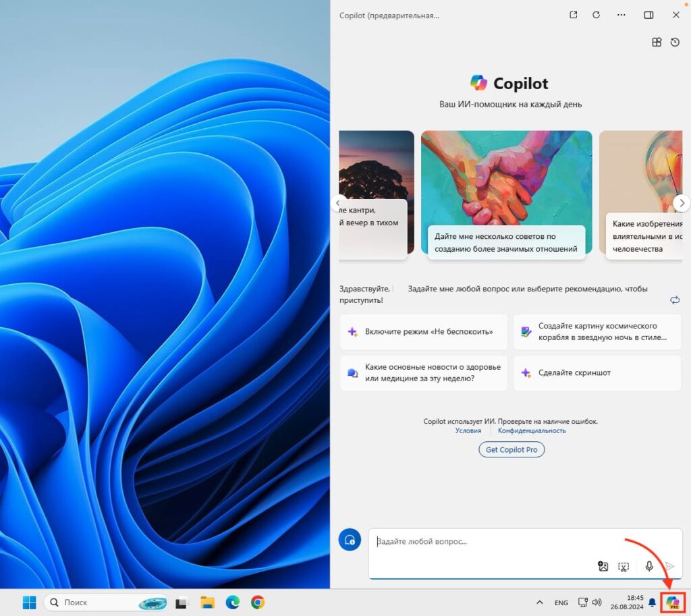Switch the ENG input language indicator

pyautogui.click(x=561, y=603)
